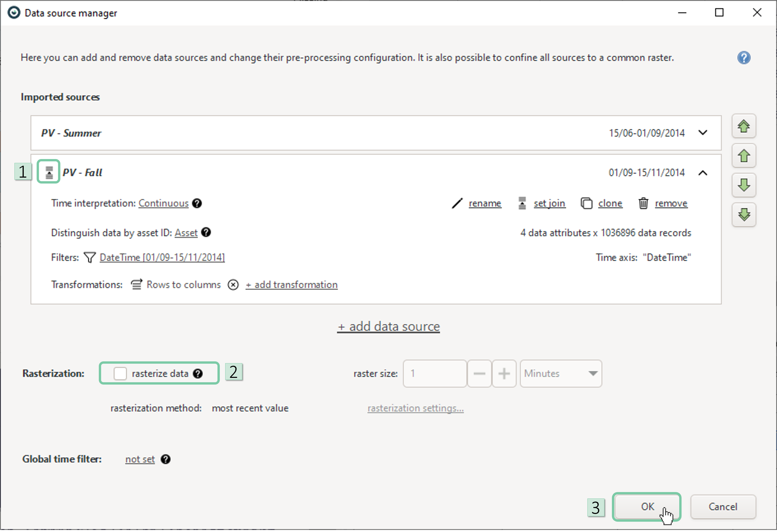Open the DateTime [01/09-15/11/2014] filter
Image resolution: width=777 pixels, height=532 pixels.
[162, 257]
